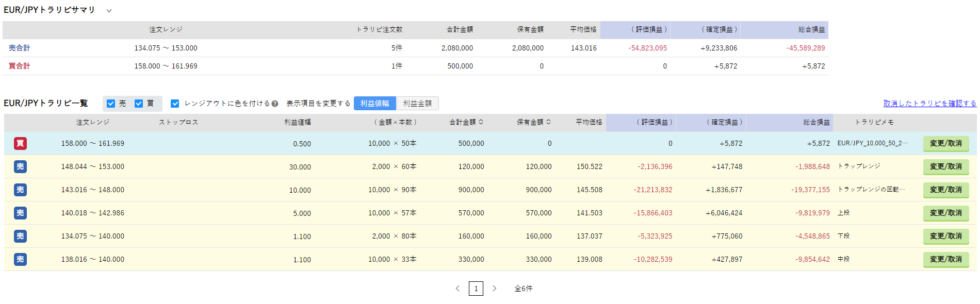Click 表示項目を変更する text

click(318, 104)
